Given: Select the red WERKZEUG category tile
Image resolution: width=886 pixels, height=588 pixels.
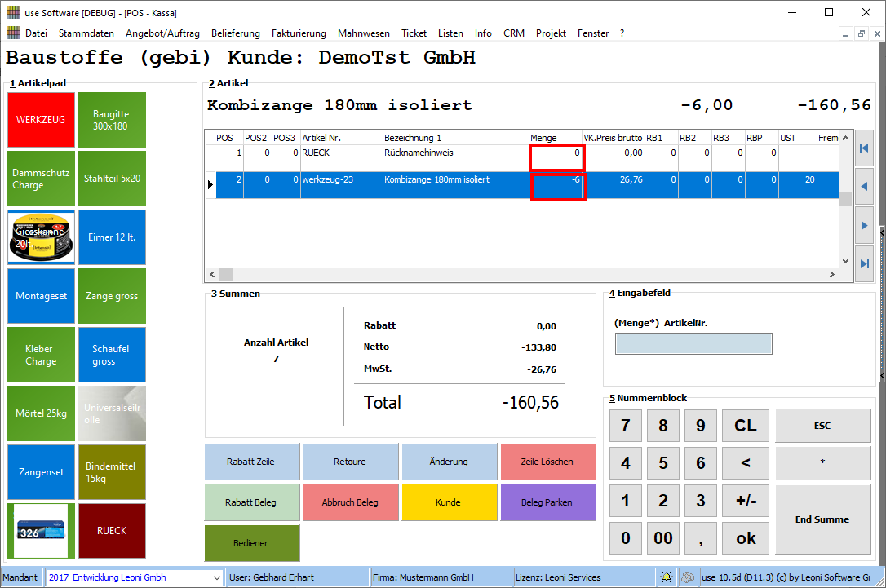Looking at the screenshot, I should click(x=41, y=120).
